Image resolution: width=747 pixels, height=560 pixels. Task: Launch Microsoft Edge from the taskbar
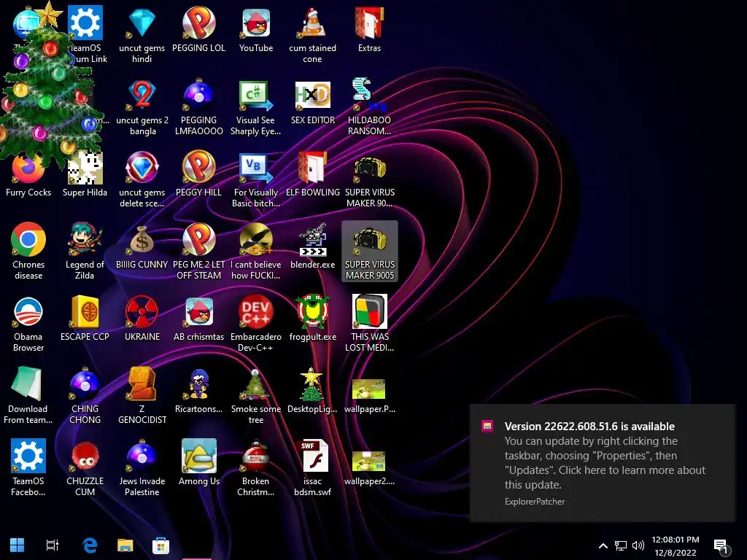click(x=90, y=545)
